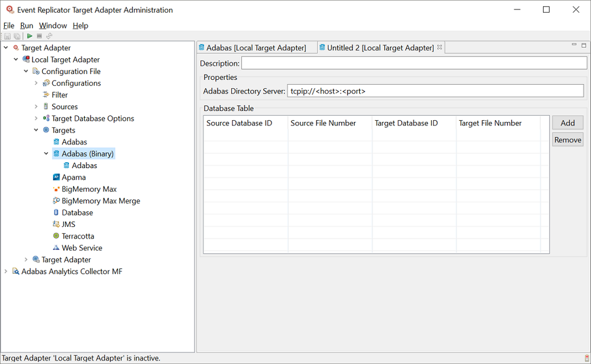Click the Remove button
Image resolution: width=591 pixels, height=364 pixels.
pyautogui.click(x=566, y=139)
